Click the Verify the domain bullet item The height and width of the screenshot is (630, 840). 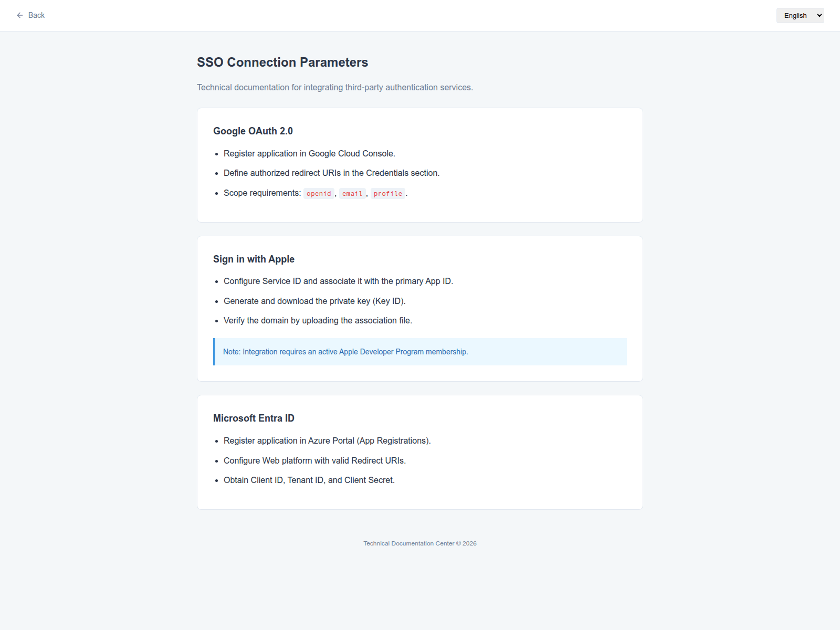click(318, 321)
